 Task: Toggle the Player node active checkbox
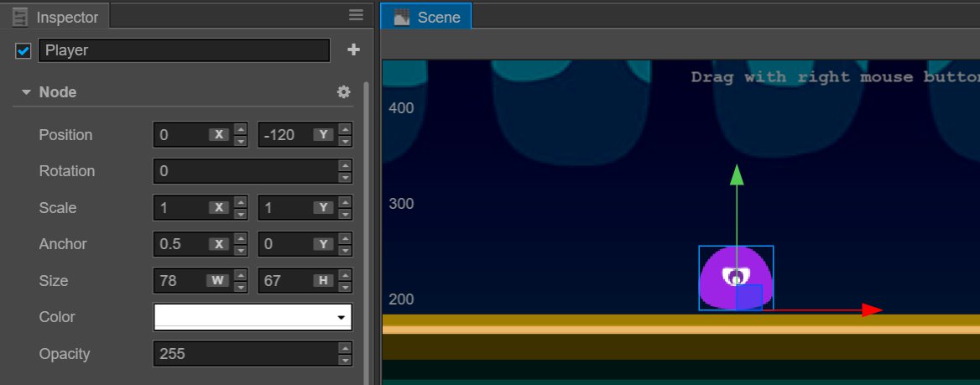23,51
